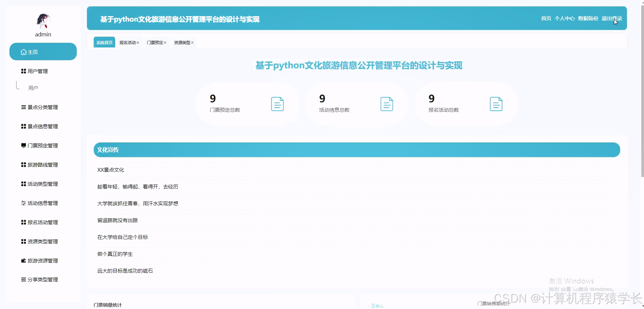Screen dimensions: 644x309
Task: Click the admin username label
Action: tap(43, 34)
